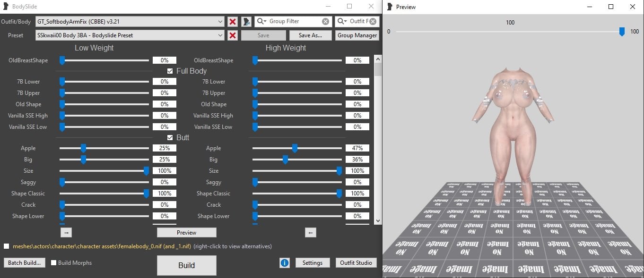This screenshot has width=644, height=278.
Task: Click the large Build button
Action: [x=187, y=265]
